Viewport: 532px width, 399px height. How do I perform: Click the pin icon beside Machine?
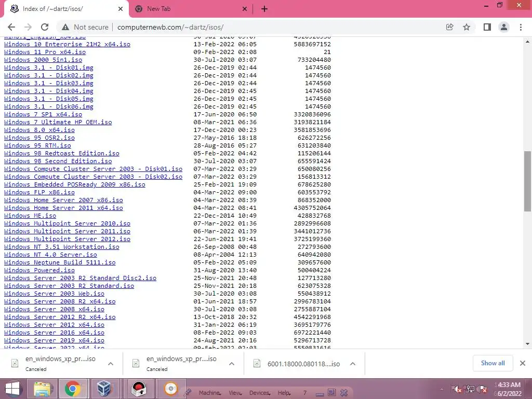click(x=188, y=392)
